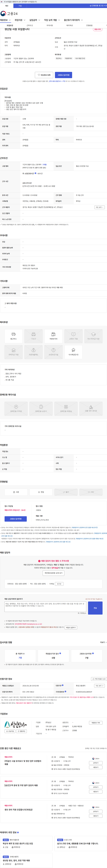Toggle 관심기업 for 삼신 company
Screen dimensions: 107x868
point(10,732)
